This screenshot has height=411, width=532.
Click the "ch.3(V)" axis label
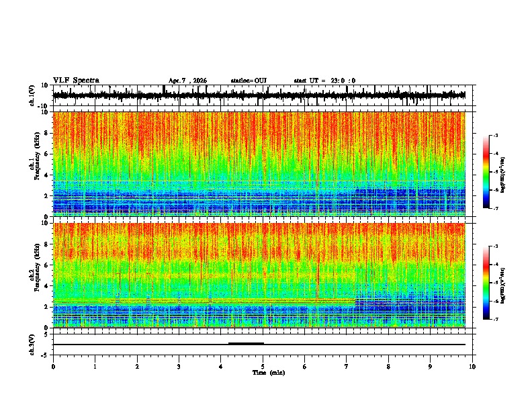(32, 345)
